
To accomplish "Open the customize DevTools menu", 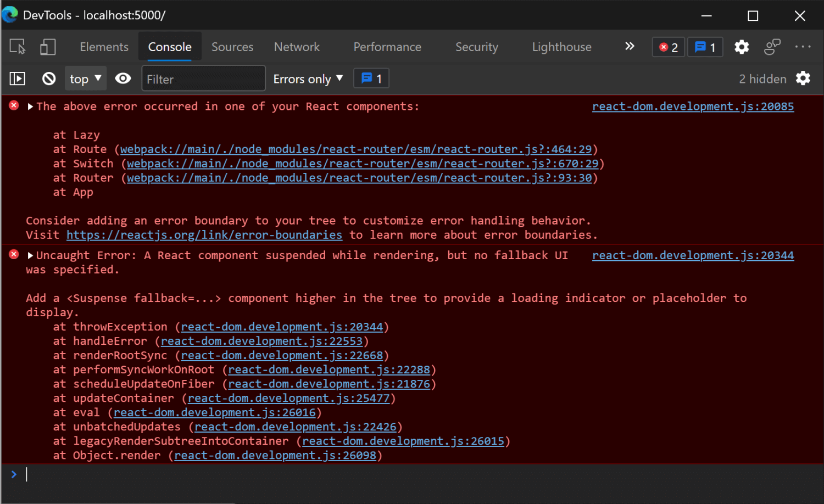I will click(804, 47).
